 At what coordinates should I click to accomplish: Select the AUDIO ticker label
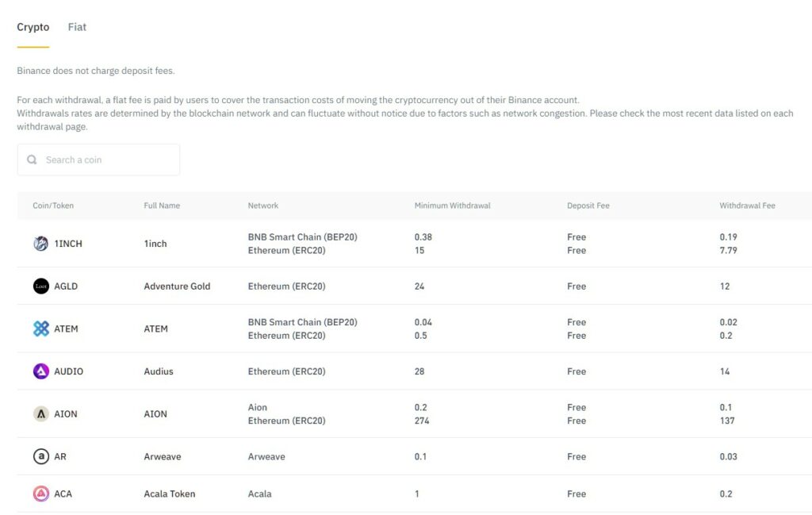pyautogui.click(x=68, y=371)
